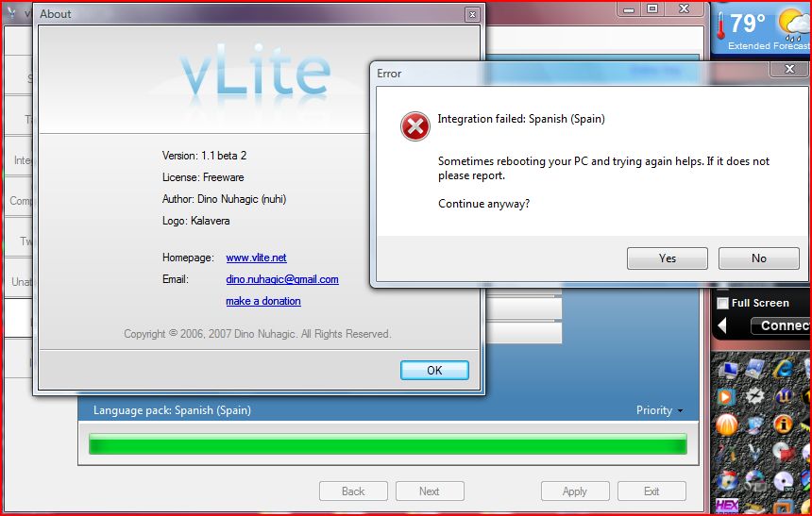Image resolution: width=812 pixels, height=516 pixels.
Task: Open the www.vlite.net homepage link
Action: 256,258
